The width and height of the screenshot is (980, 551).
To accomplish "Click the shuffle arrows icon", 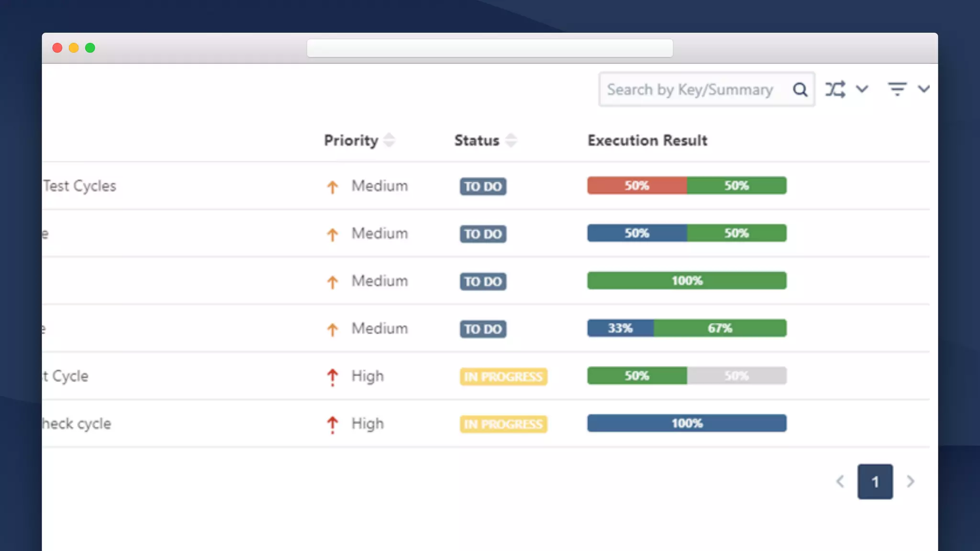I will (835, 89).
